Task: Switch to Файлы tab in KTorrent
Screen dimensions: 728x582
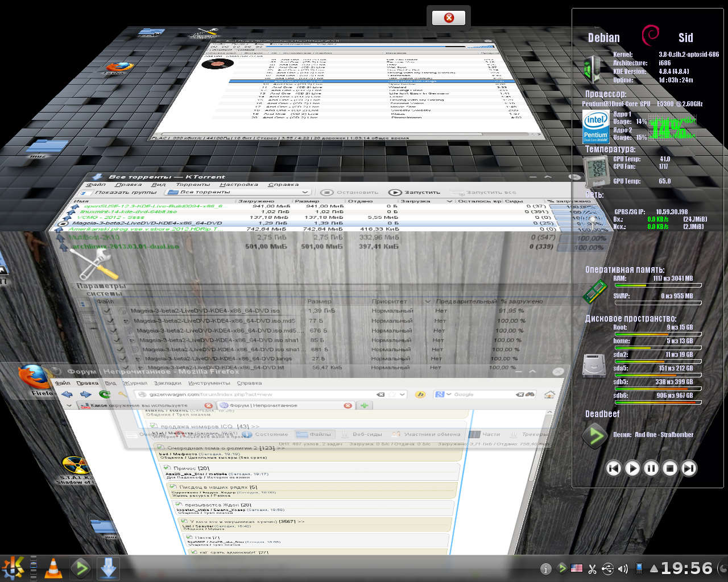Action: (315, 434)
